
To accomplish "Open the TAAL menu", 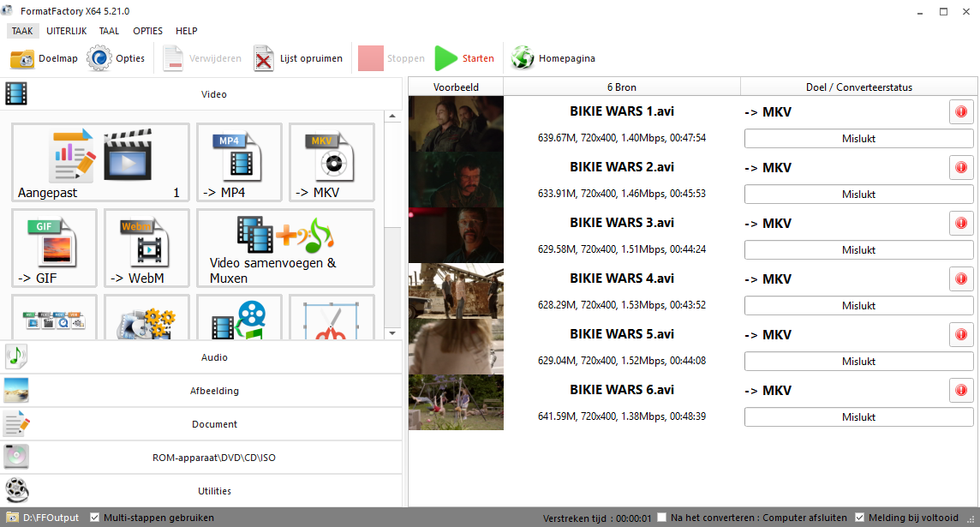I will [109, 31].
